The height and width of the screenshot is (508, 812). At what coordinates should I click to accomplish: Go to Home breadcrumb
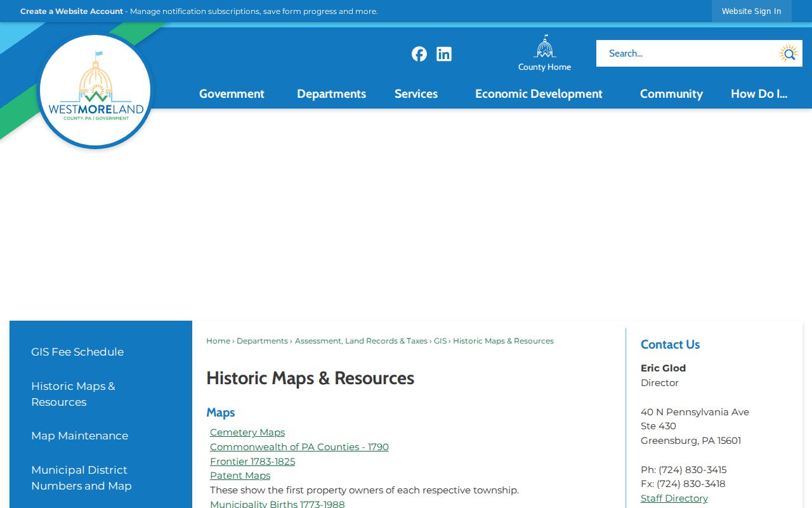(218, 341)
